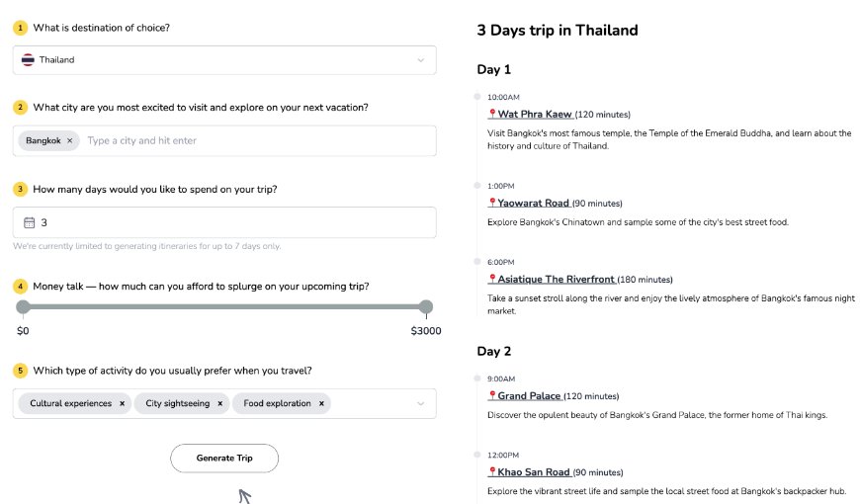Screen dimensions: 860x504
Task: Click the minimum budget slider handle
Action: (x=23, y=306)
